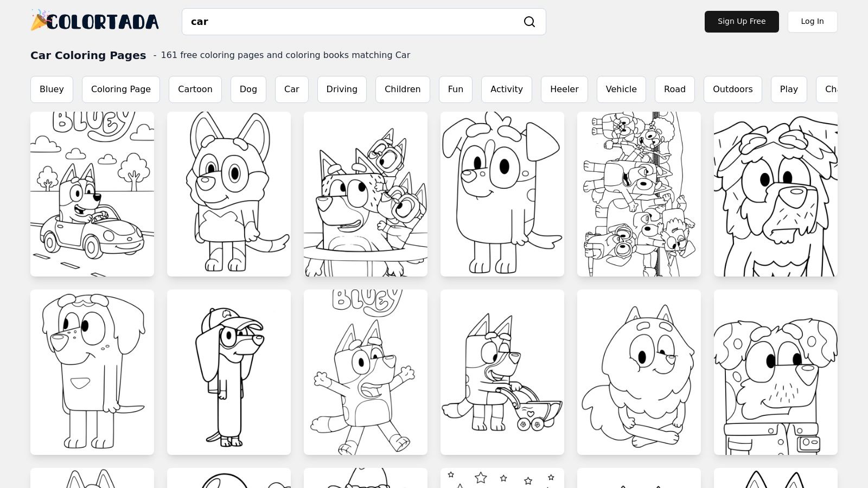Select the Outdoors filter chip

pos(732,89)
